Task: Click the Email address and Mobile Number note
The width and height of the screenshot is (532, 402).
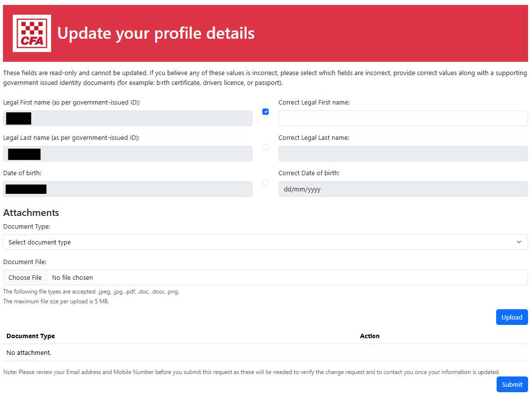Action: pyautogui.click(x=252, y=372)
